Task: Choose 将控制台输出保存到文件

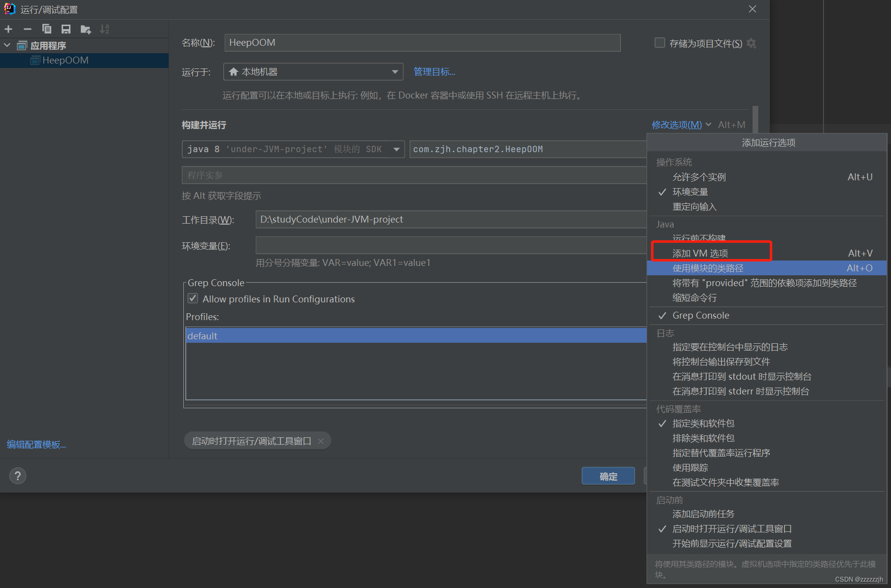Action: click(767, 361)
